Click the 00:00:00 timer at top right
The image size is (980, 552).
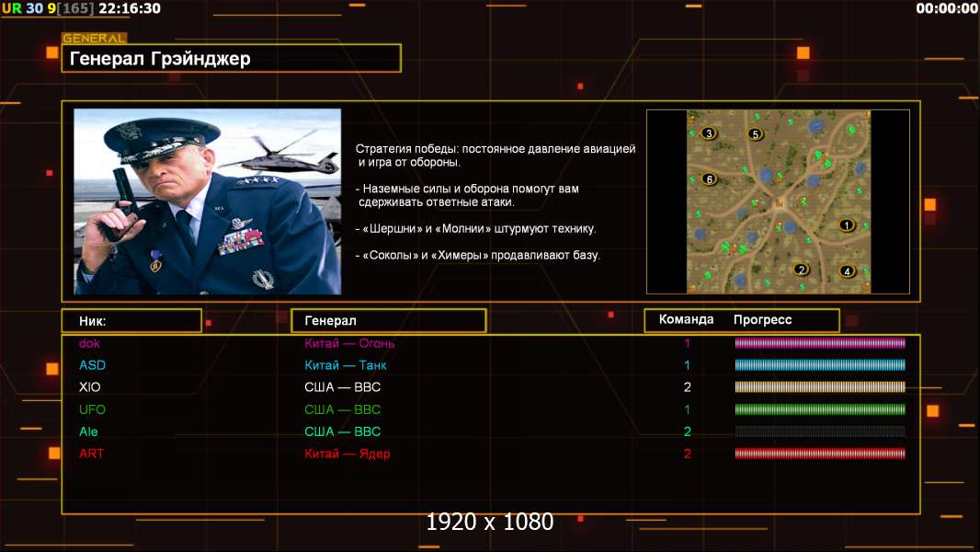coord(946,8)
